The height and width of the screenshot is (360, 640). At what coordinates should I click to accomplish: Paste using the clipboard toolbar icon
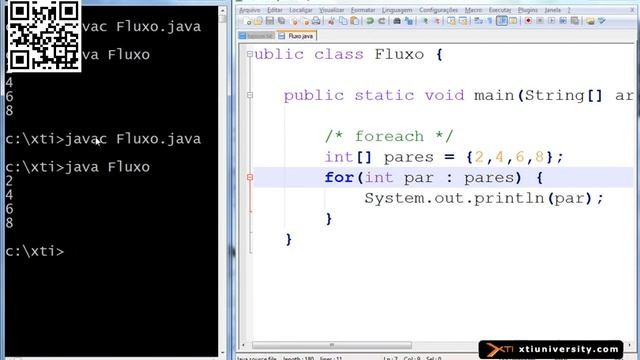(x=355, y=21)
